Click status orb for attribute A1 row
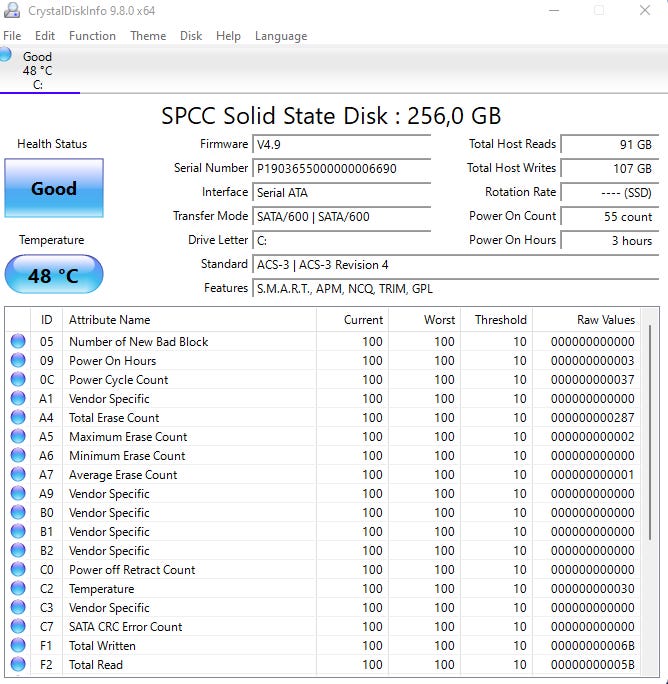 click(x=18, y=398)
